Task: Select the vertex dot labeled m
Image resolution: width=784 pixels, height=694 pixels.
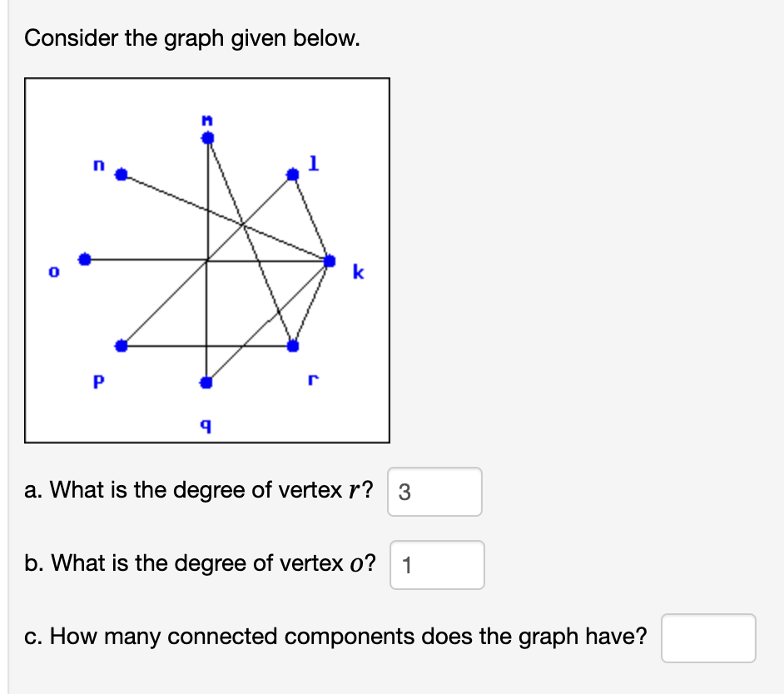Action: point(206,136)
